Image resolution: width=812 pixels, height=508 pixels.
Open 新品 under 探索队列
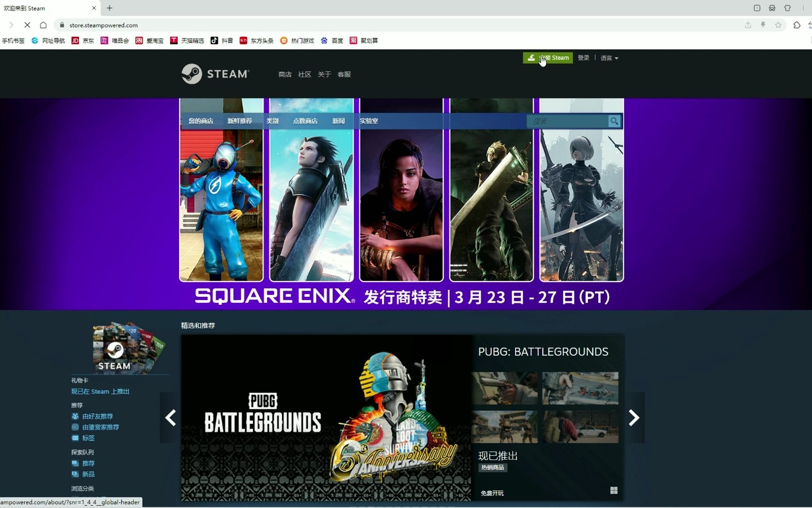click(x=88, y=474)
